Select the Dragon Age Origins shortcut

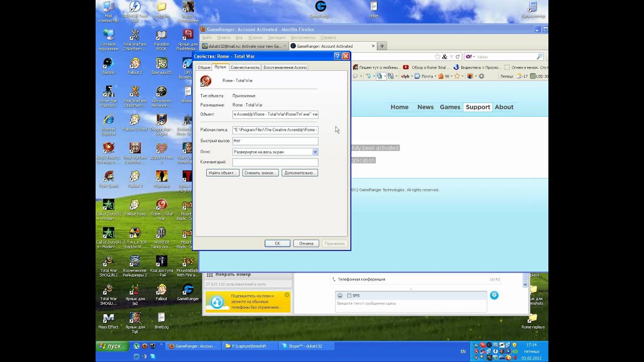[x=162, y=125]
